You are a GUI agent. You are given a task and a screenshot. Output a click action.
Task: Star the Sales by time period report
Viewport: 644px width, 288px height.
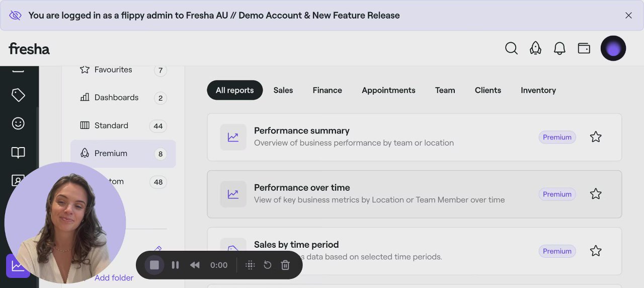[x=596, y=251]
